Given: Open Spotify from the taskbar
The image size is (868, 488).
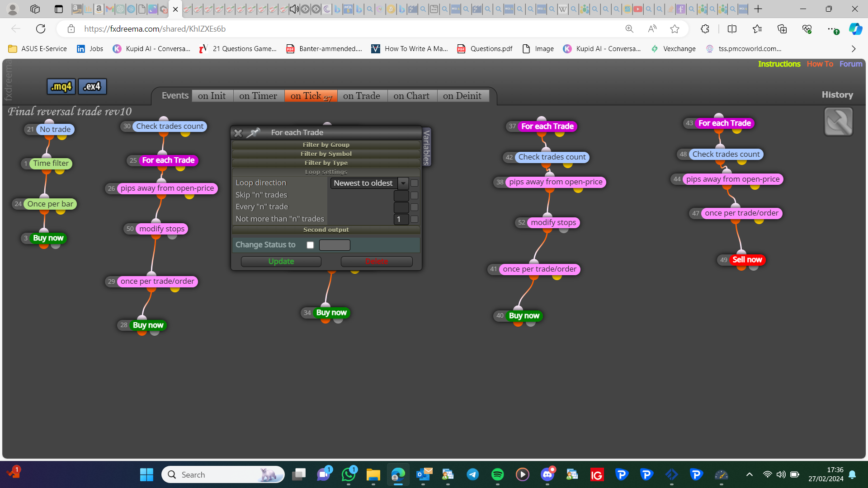Looking at the screenshot, I should tap(497, 474).
